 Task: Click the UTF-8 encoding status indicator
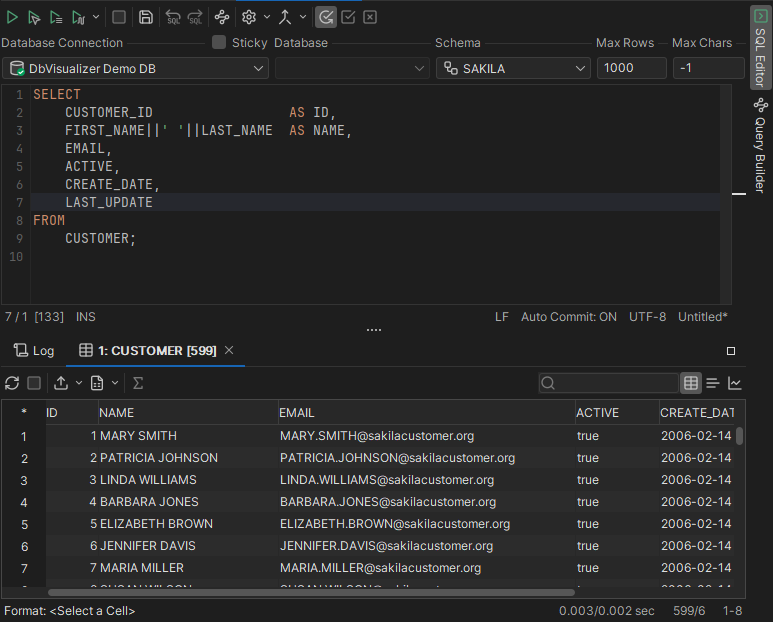click(647, 317)
